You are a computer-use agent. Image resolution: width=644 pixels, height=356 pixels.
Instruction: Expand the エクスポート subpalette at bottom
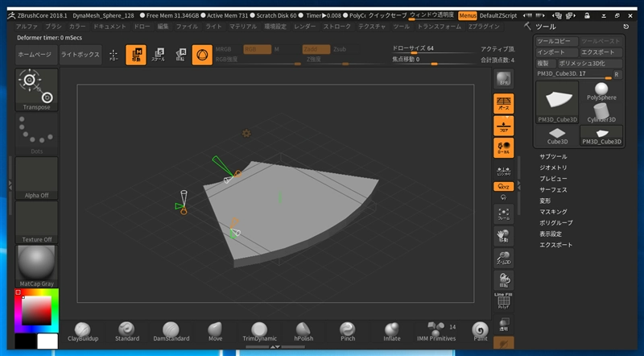click(x=556, y=245)
